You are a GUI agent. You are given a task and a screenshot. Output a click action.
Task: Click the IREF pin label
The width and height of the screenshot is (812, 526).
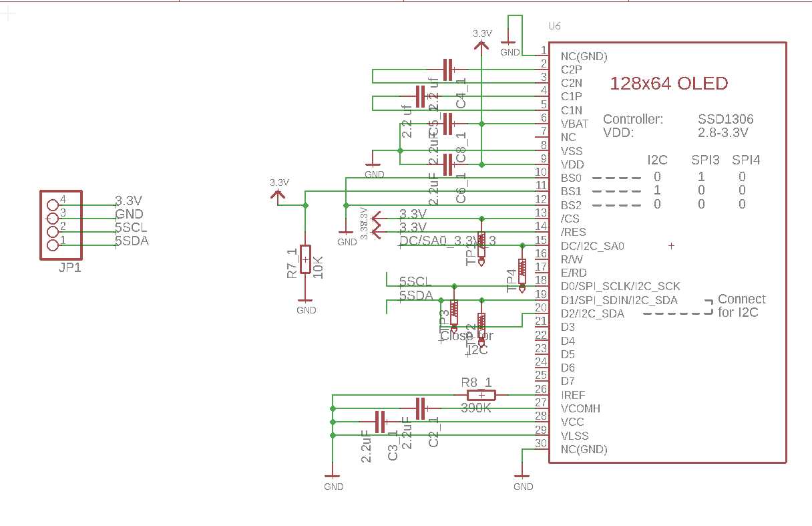[573, 396]
